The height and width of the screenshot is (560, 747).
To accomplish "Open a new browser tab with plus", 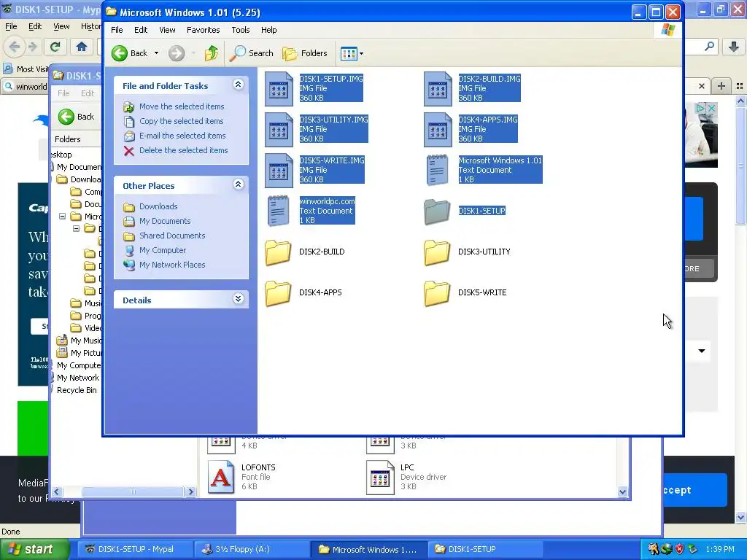I will pos(721,86).
